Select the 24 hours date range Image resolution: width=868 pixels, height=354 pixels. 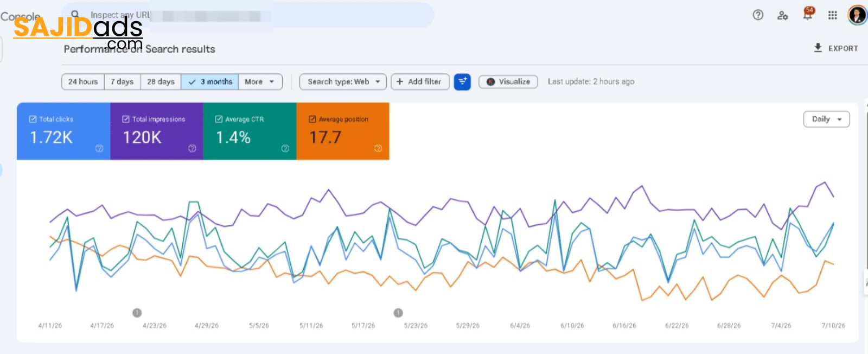coord(83,81)
